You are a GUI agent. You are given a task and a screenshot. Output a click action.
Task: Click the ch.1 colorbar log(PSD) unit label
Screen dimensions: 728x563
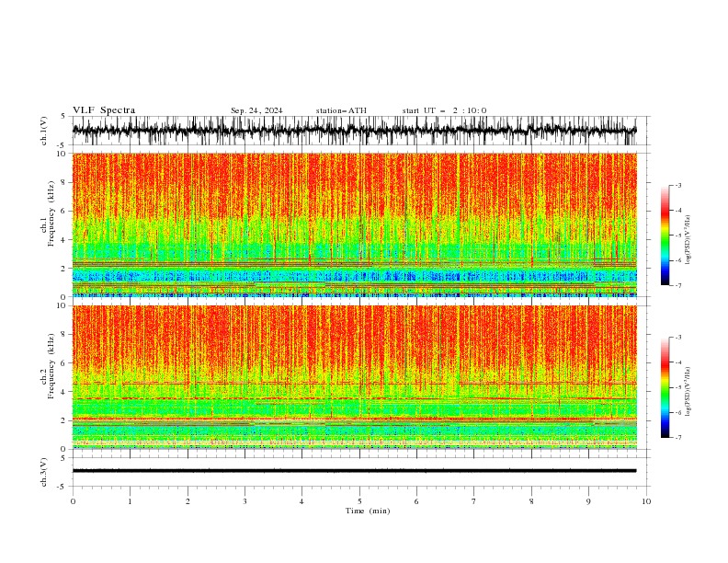688,240
